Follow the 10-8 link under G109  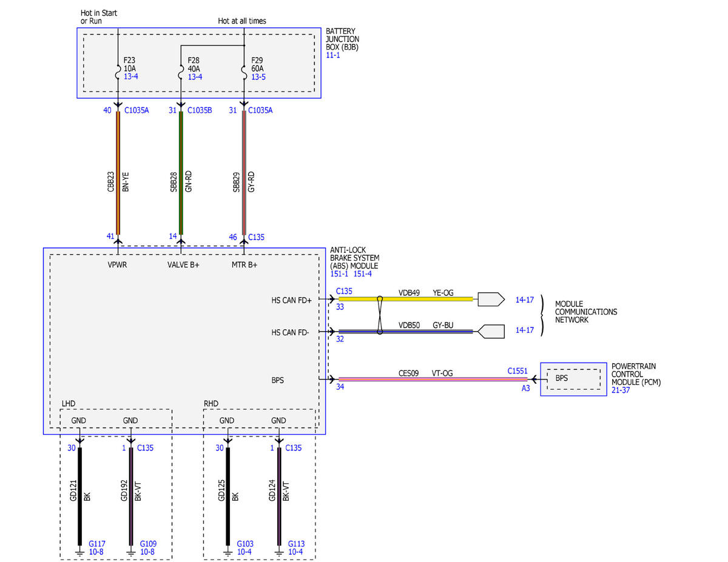pyautogui.click(x=147, y=552)
